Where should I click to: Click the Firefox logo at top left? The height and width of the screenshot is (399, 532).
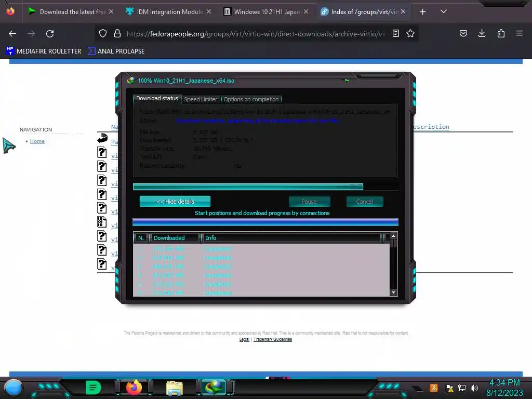[10, 11]
